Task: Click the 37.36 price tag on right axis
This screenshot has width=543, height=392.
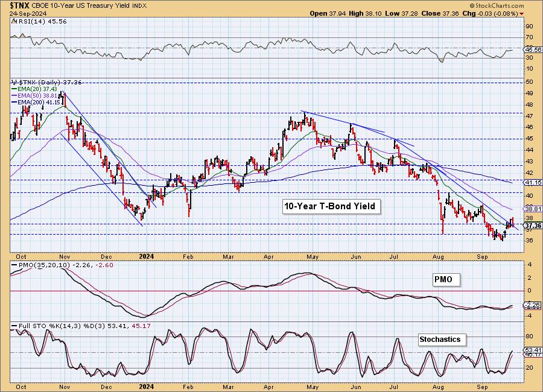Action: coord(533,226)
